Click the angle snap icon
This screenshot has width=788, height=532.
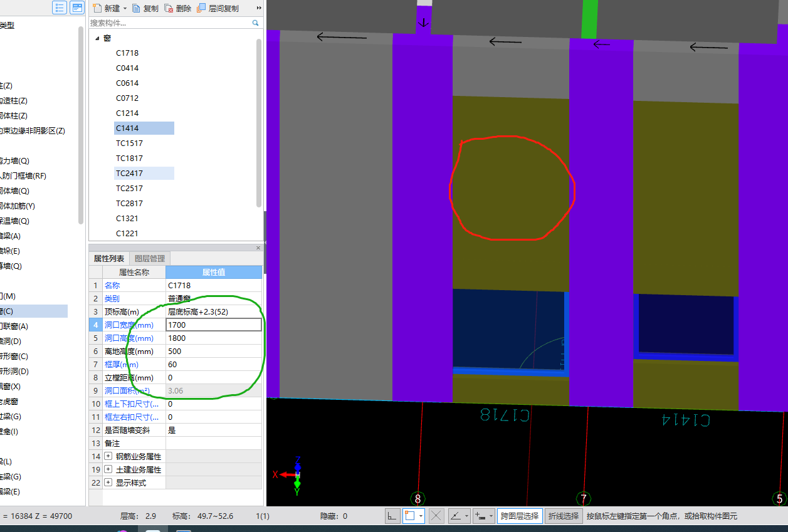click(456, 516)
